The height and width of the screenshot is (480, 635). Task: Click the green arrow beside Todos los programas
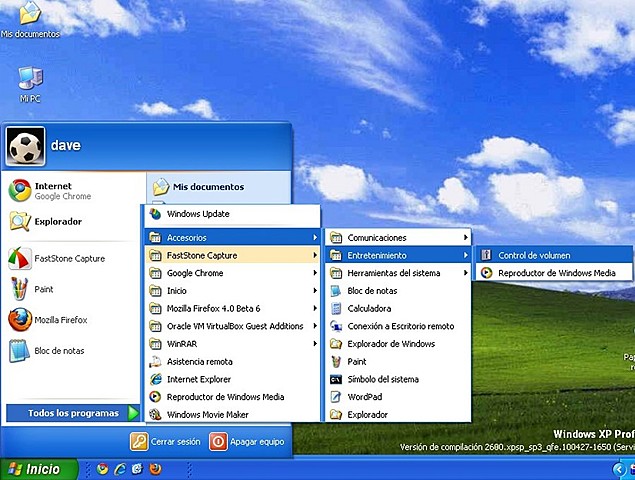pyautogui.click(x=133, y=413)
